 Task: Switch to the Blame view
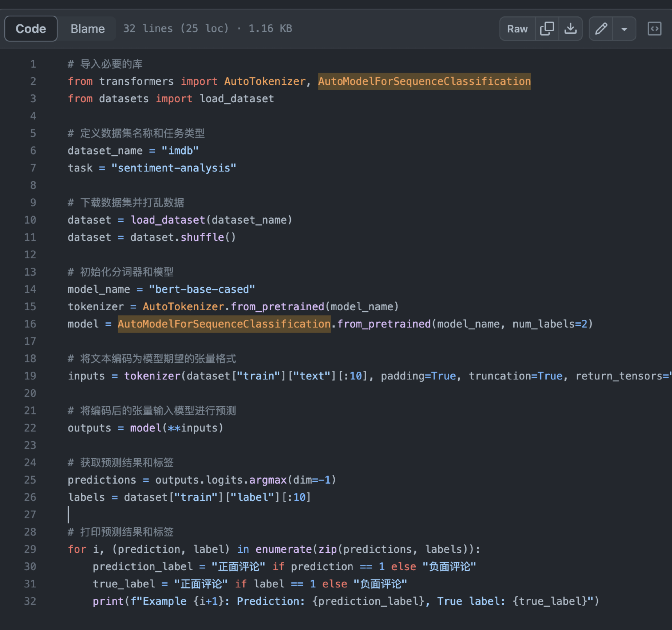coord(87,29)
